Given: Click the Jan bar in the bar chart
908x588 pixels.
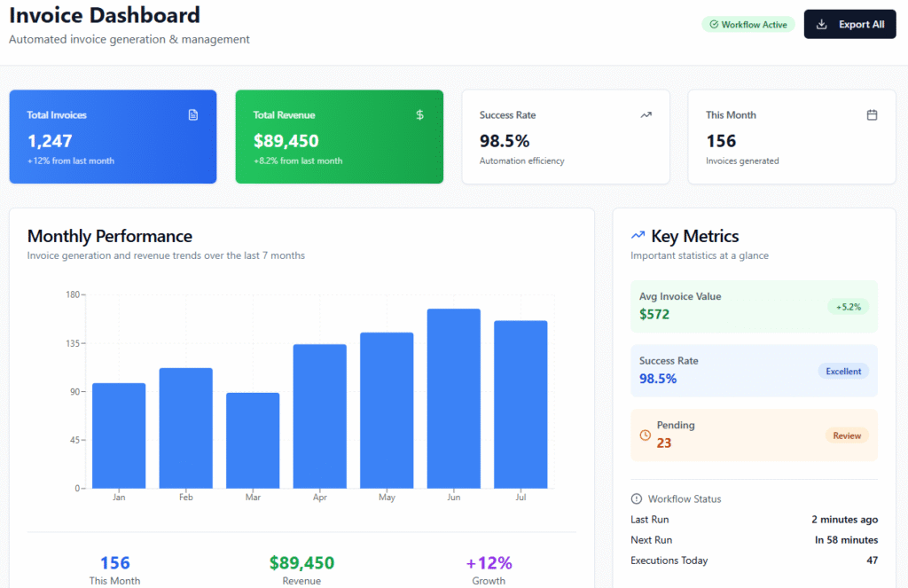Looking at the screenshot, I should tap(119, 435).
